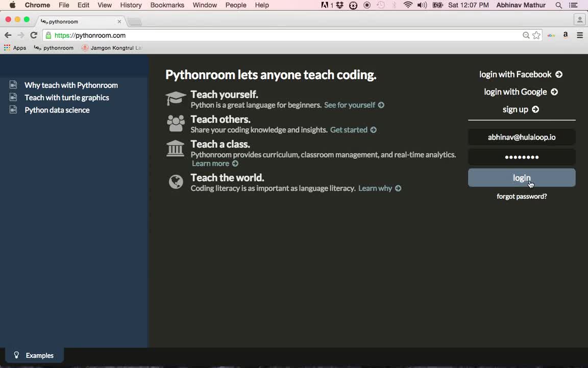Click the graduation cap icon beside Teach yourself
Image resolution: width=588 pixels, height=368 pixels.
176,98
